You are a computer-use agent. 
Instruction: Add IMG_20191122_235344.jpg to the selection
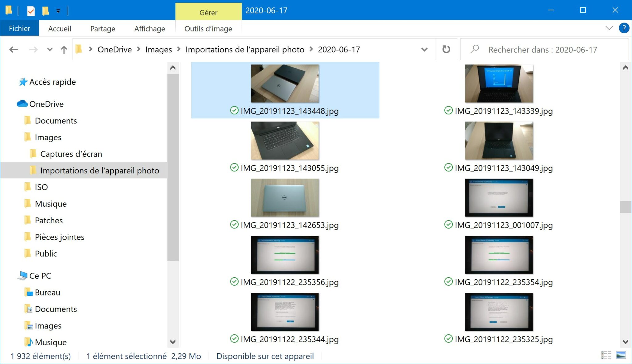click(x=285, y=312)
